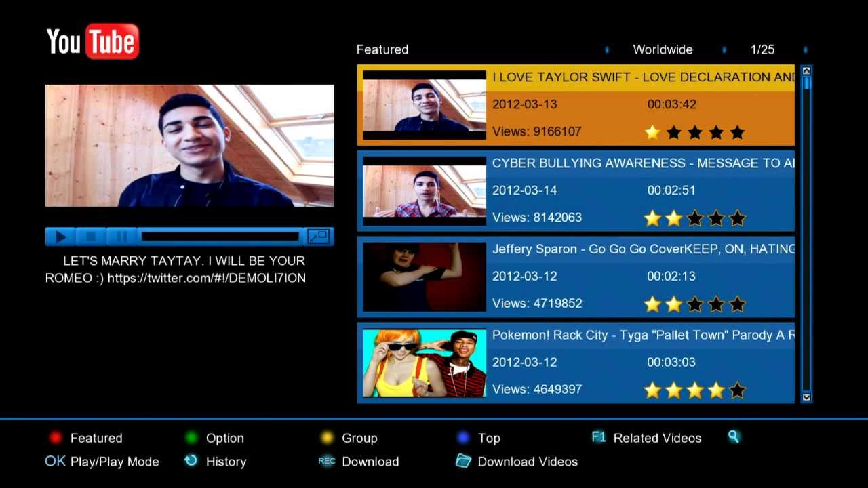868x488 pixels.
Task: Click the duration 00:02:13
Action: (x=671, y=277)
